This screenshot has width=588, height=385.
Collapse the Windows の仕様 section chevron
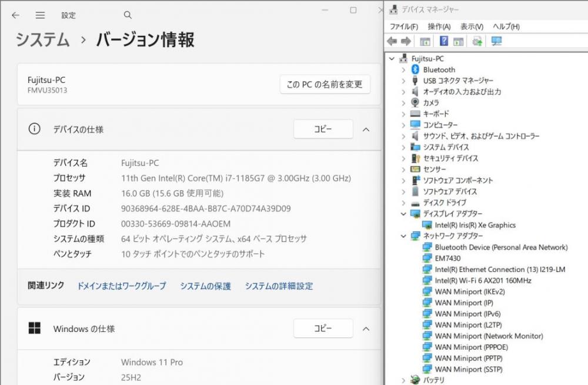tap(366, 328)
